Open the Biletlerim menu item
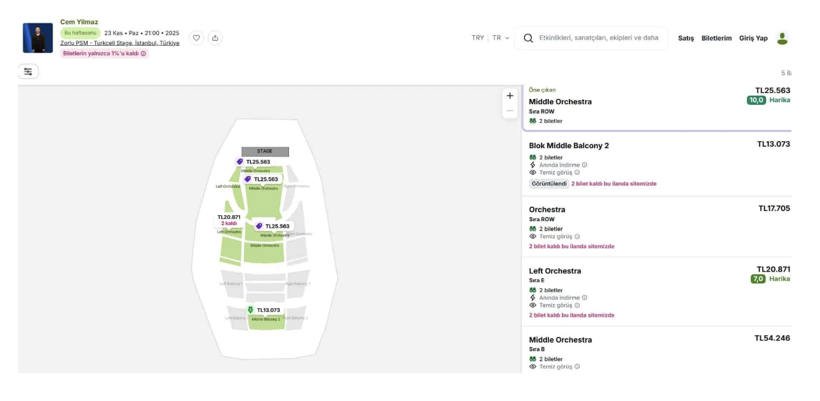820x401 pixels. coord(716,38)
